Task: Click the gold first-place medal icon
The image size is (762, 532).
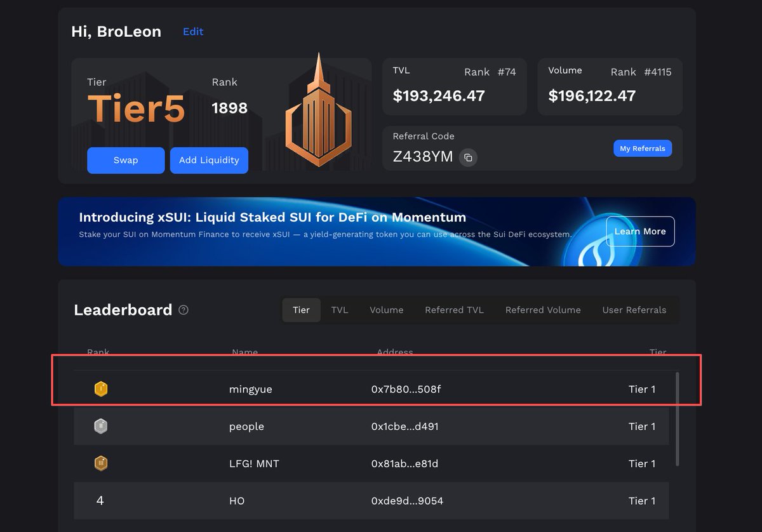Action: pos(100,389)
